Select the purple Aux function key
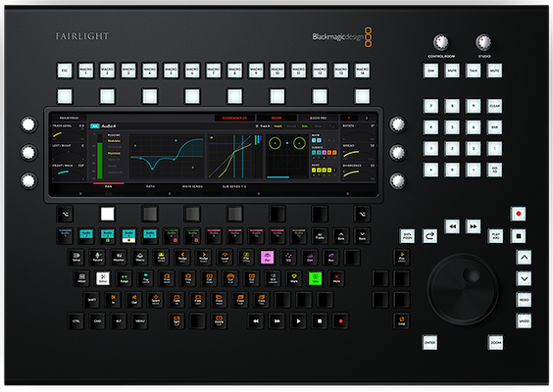 tap(330, 258)
